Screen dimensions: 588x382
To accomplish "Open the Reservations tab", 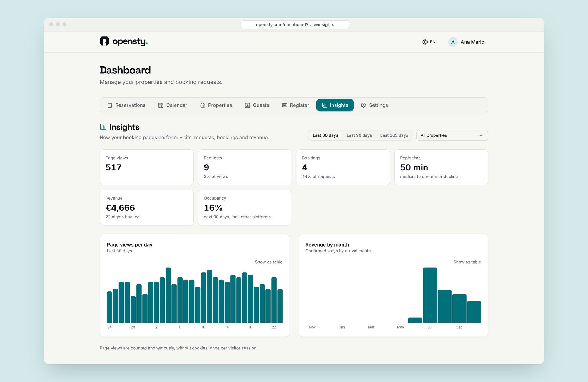I will [x=126, y=105].
